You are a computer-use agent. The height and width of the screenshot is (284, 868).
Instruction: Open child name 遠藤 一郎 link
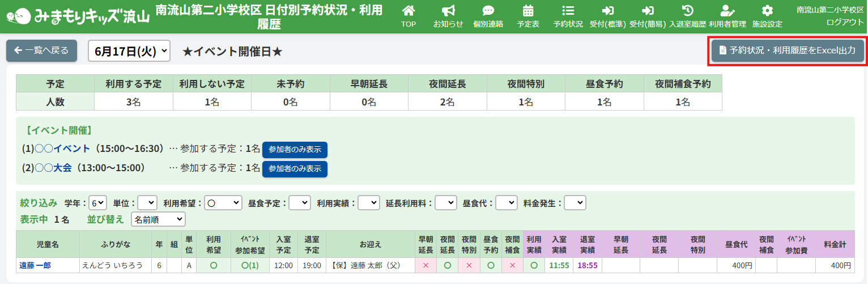36,265
